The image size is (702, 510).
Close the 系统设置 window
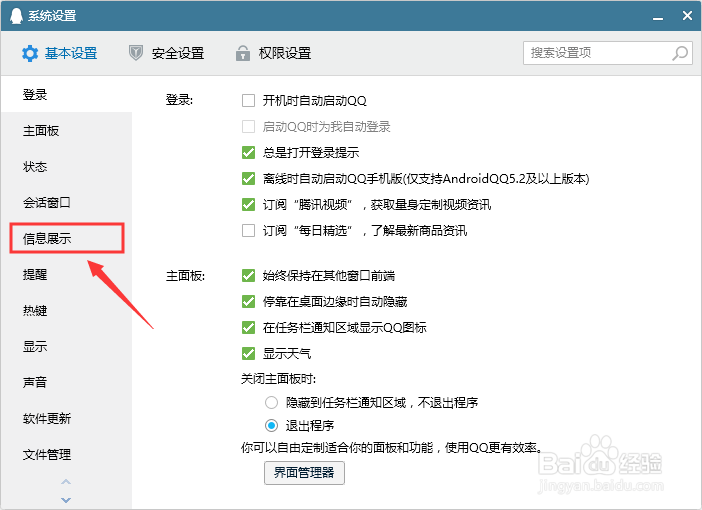[x=687, y=16]
